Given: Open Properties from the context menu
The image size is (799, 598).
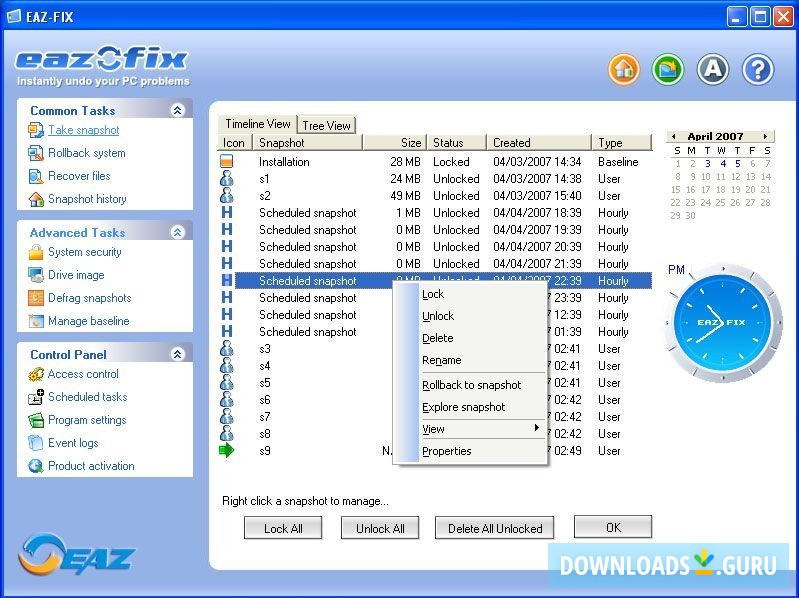Looking at the screenshot, I should click(x=447, y=451).
